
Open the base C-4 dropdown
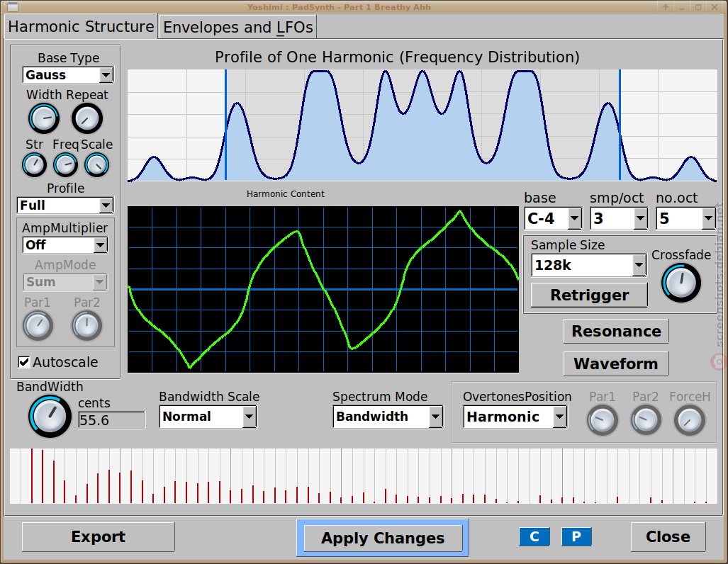[x=554, y=218]
